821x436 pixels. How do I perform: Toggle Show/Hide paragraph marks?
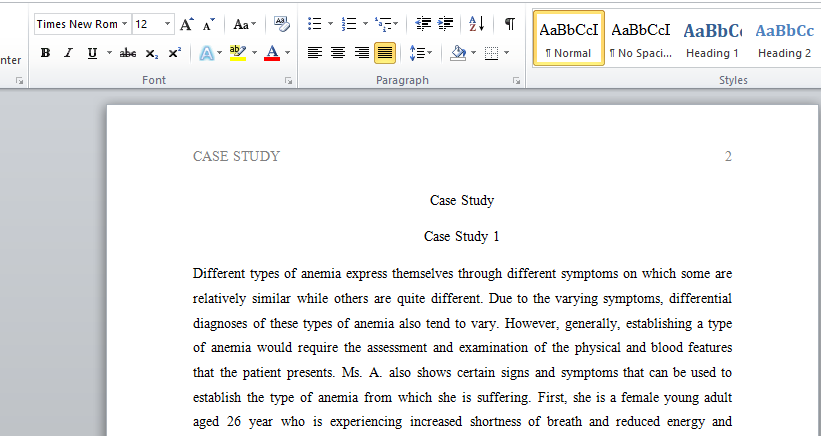click(509, 24)
